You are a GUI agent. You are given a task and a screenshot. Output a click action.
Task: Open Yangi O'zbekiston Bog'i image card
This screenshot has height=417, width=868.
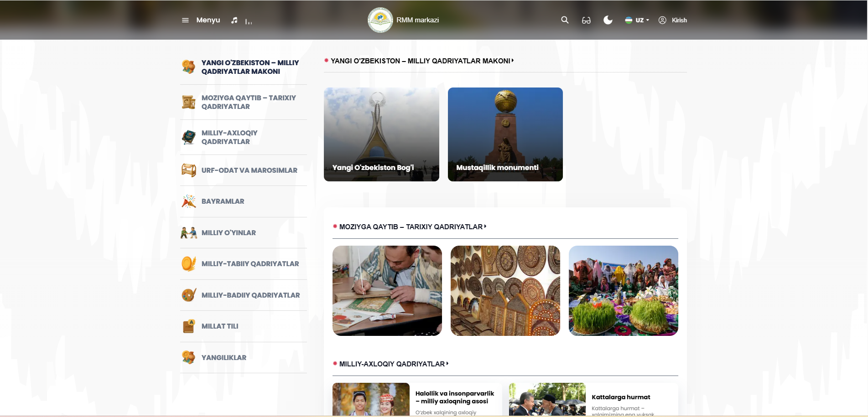click(x=381, y=134)
